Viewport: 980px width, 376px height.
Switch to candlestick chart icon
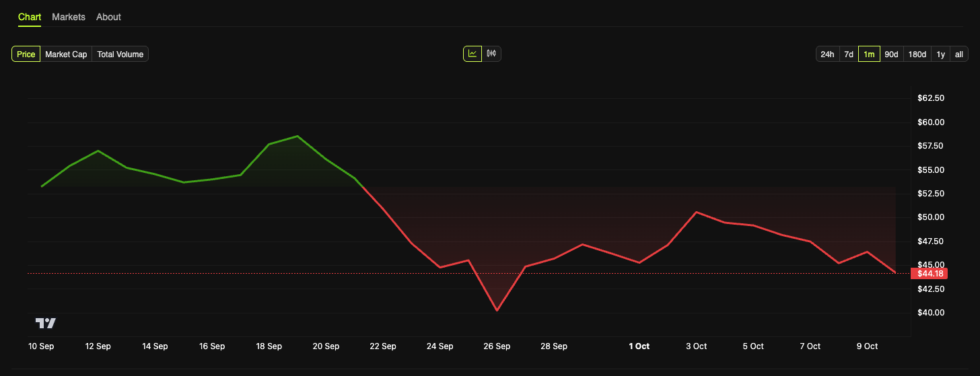pos(491,54)
